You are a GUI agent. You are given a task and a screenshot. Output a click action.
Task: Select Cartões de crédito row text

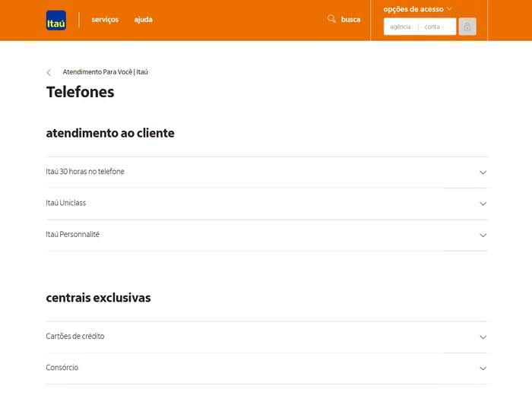click(75, 336)
